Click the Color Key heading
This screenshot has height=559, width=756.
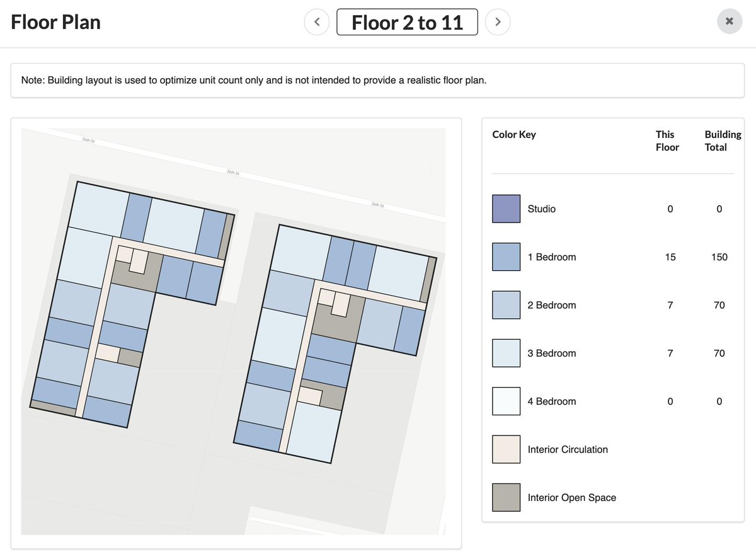click(x=514, y=134)
